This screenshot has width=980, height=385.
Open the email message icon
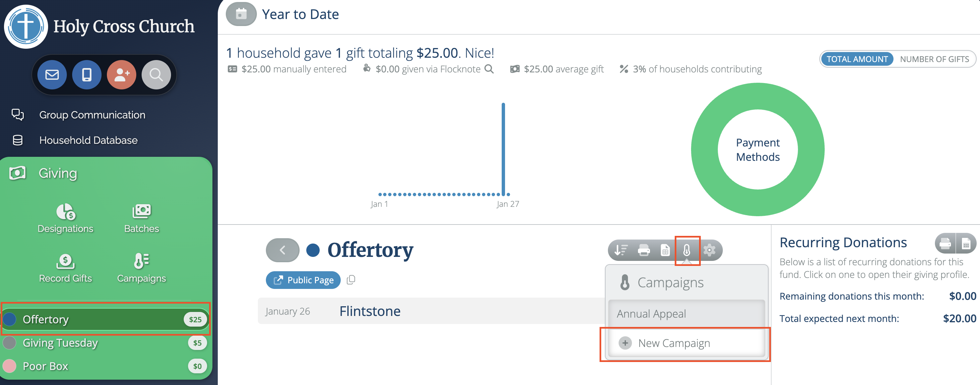52,74
